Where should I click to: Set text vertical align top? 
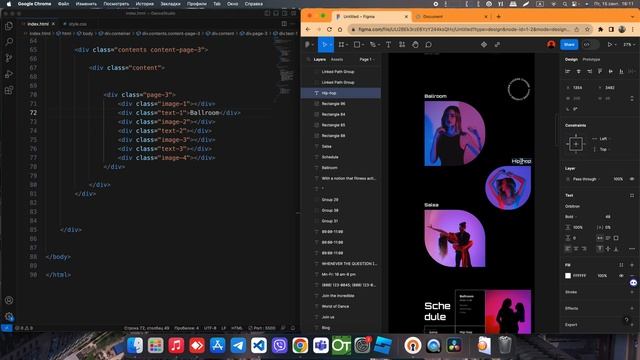(x=600, y=249)
